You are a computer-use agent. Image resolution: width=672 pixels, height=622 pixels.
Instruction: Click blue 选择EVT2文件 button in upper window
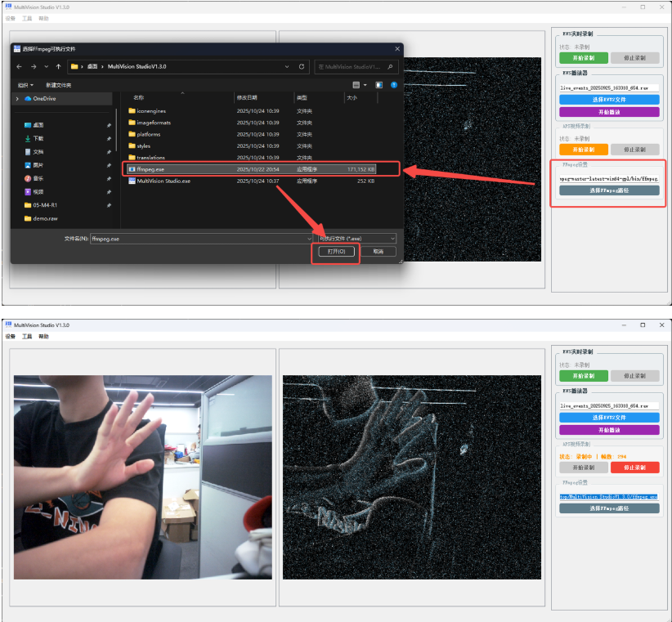point(609,100)
